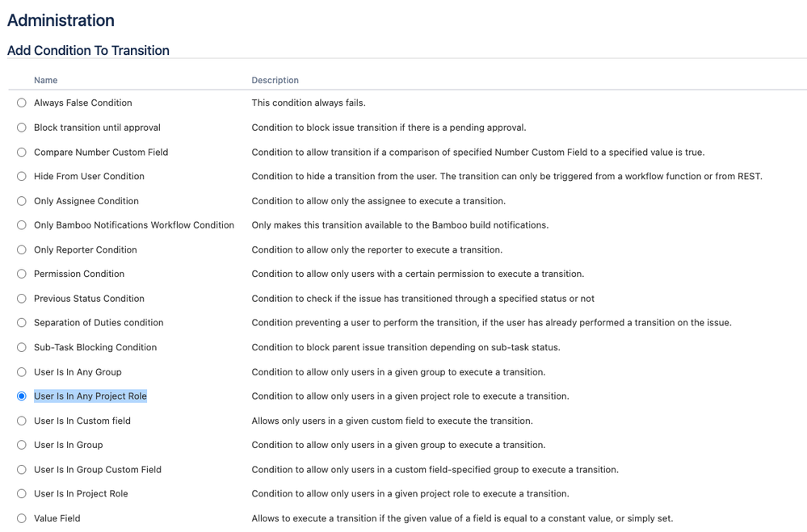
Task: Select User Is In Group Custom Field condition
Action: pos(21,469)
